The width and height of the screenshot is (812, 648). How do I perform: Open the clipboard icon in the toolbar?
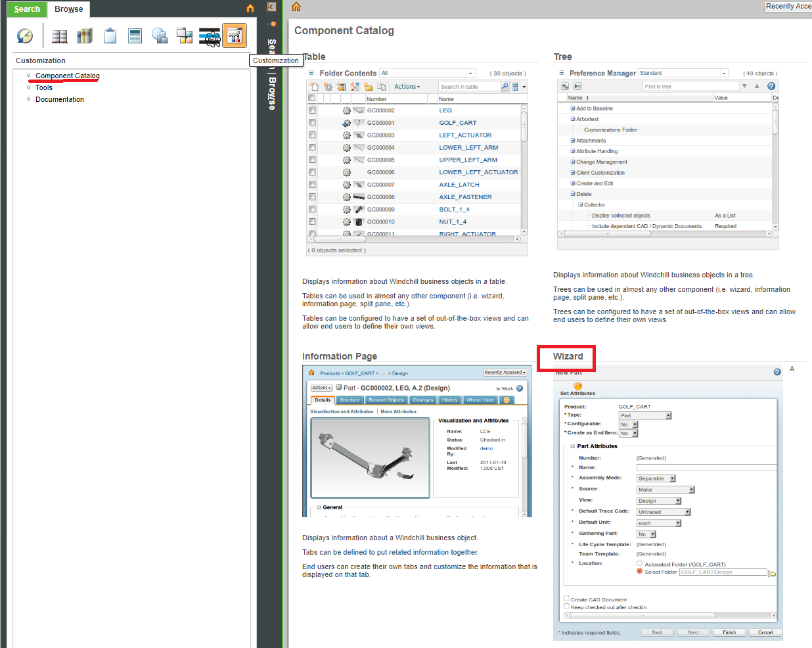[x=110, y=35]
